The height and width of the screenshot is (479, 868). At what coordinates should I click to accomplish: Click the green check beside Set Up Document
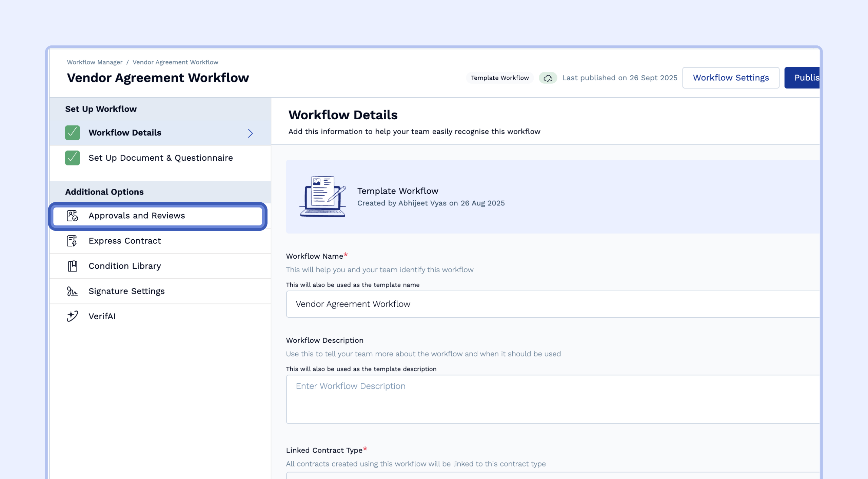pos(73,158)
